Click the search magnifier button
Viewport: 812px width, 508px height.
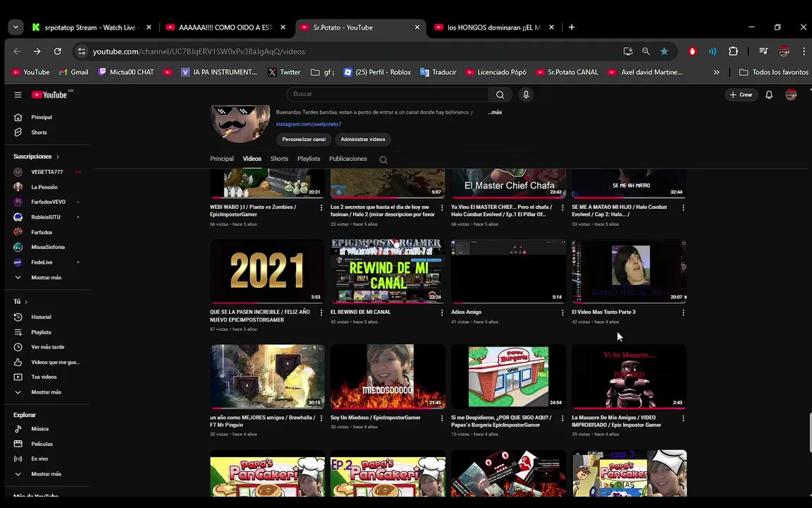(x=500, y=95)
